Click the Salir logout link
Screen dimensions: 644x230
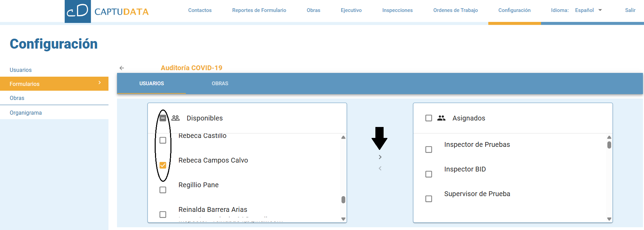(630, 10)
